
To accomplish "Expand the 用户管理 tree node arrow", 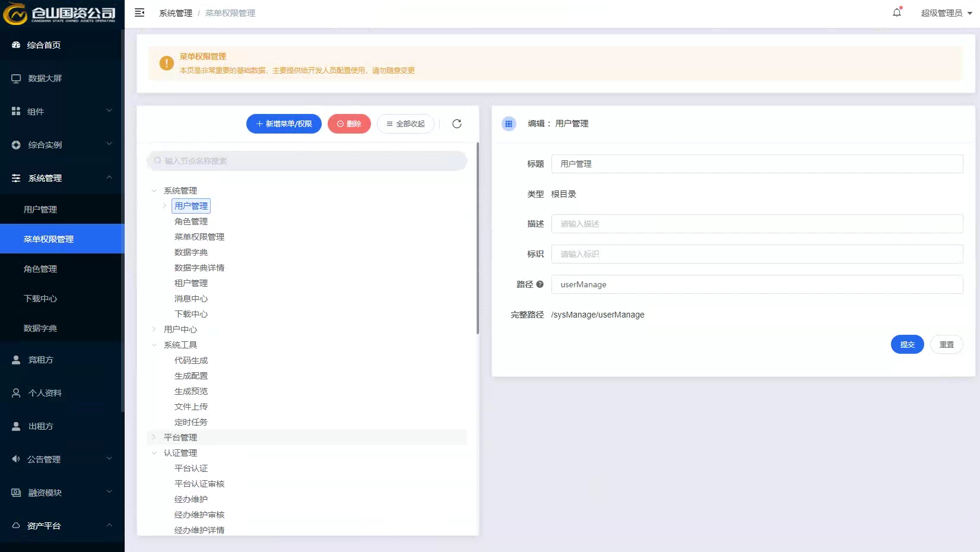I will tap(164, 206).
